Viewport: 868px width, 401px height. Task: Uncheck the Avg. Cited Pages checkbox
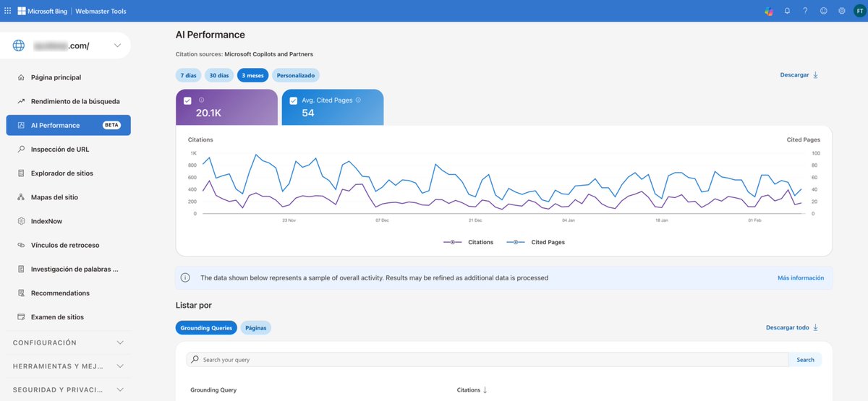(x=294, y=101)
